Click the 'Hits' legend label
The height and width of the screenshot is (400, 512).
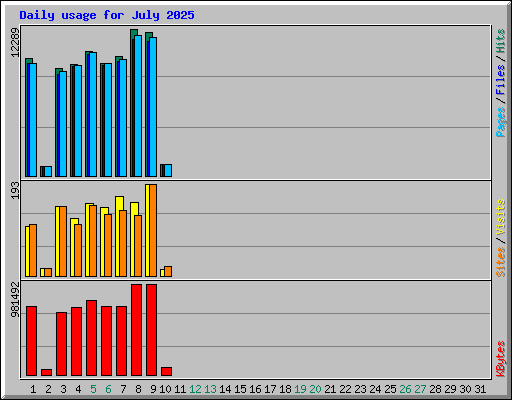[501, 41]
